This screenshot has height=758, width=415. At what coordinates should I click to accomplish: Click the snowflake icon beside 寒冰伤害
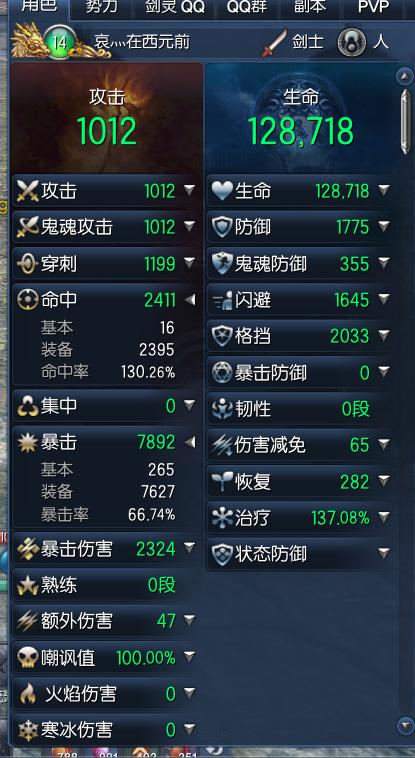click(27, 729)
